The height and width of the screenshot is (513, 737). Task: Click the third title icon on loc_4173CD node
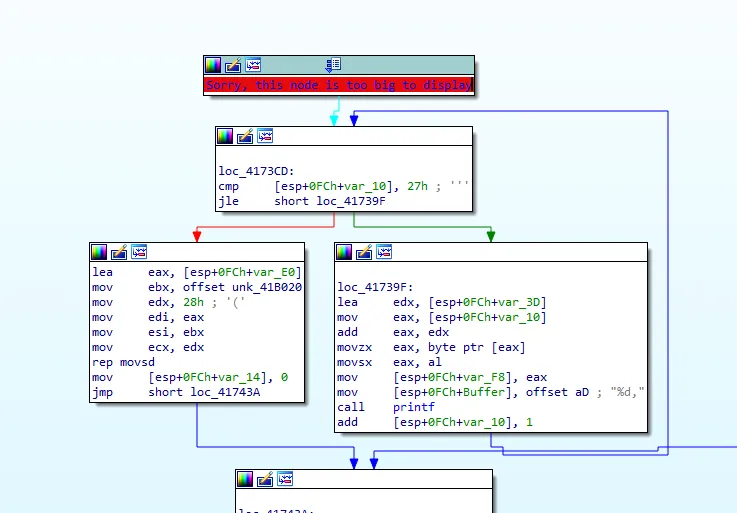pos(265,136)
